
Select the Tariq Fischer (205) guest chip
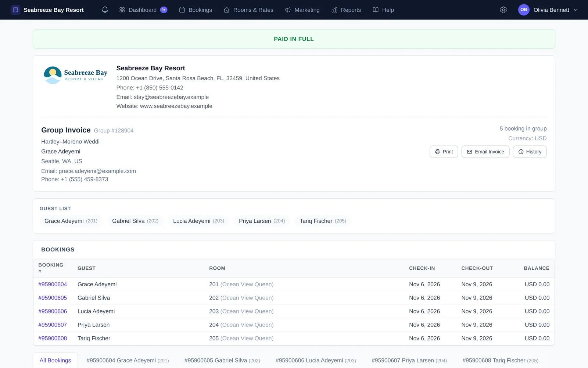pyautogui.click(x=323, y=221)
